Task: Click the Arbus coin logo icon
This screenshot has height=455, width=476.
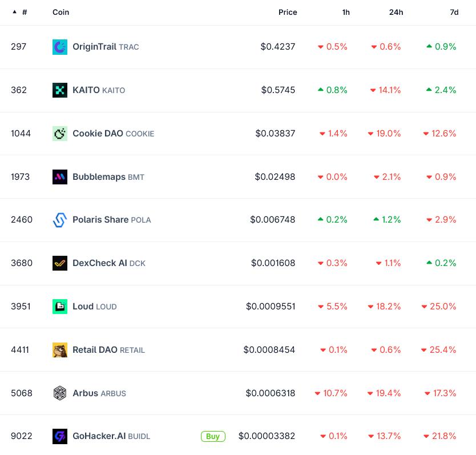Action: 59,393
